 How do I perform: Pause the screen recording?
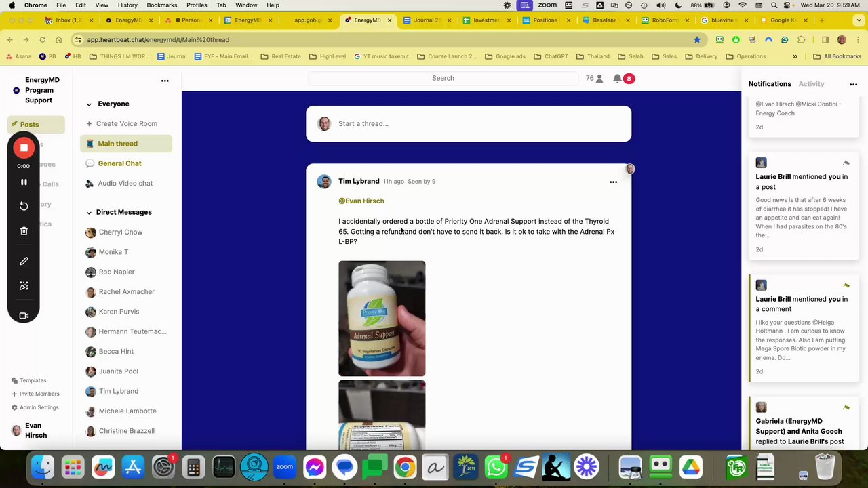pos(24,182)
